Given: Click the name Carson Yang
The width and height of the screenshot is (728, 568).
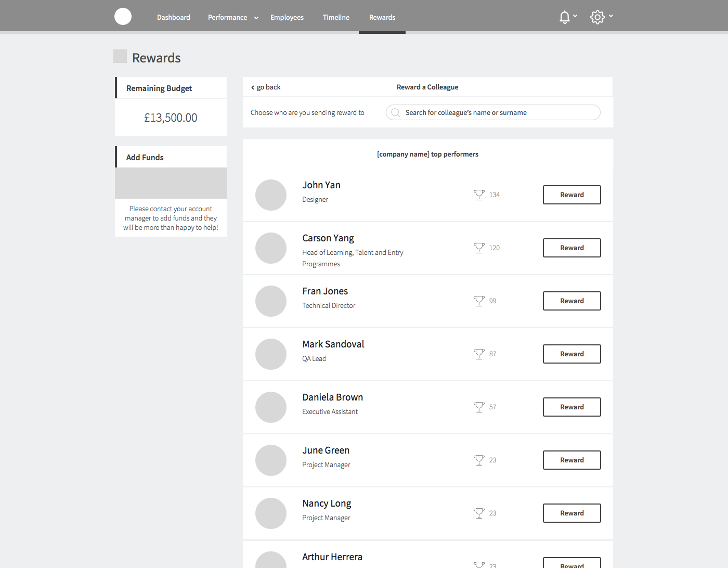Looking at the screenshot, I should [328, 238].
